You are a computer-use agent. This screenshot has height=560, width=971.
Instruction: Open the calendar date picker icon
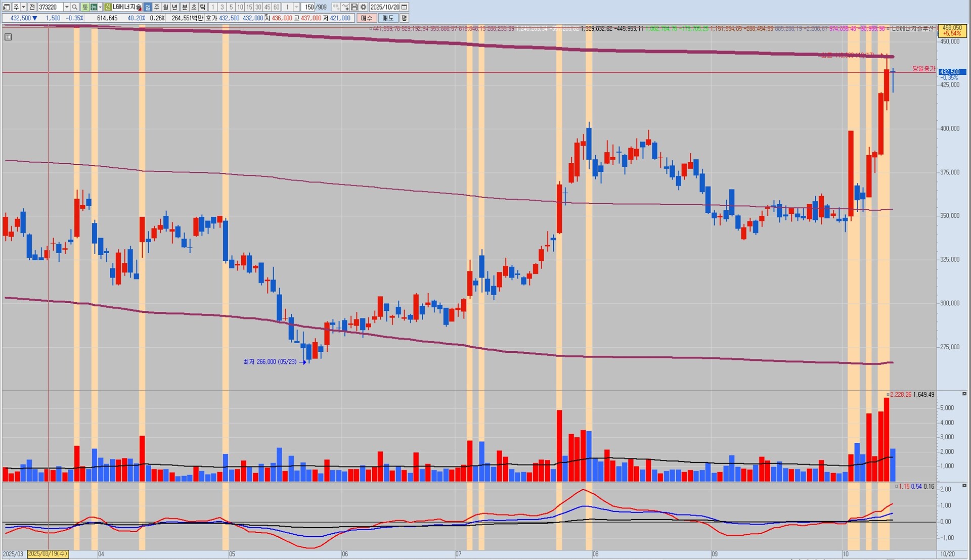pyautogui.click(x=404, y=7)
